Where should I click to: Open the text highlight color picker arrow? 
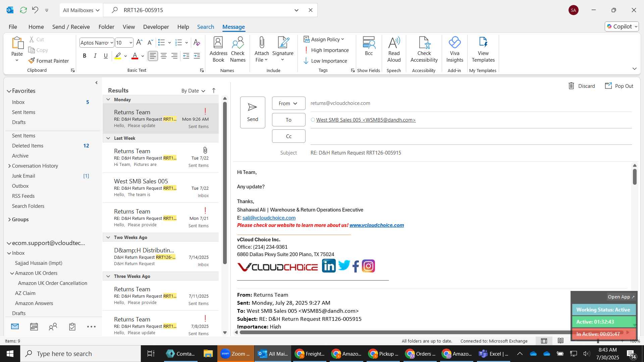(125, 56)
